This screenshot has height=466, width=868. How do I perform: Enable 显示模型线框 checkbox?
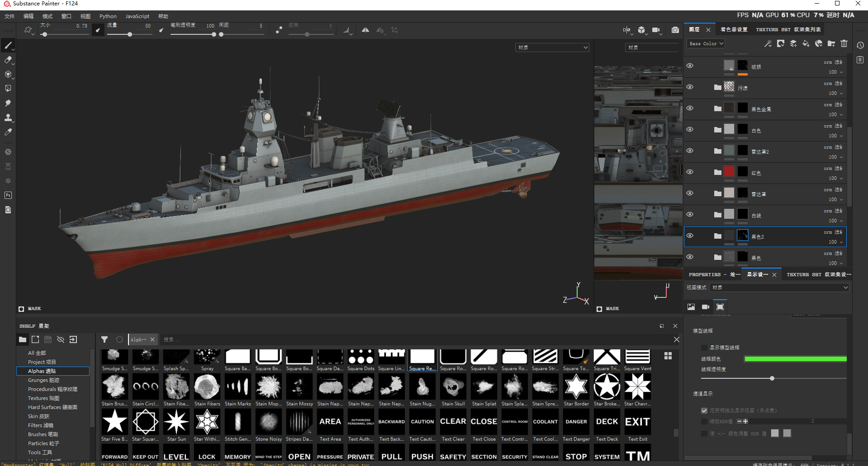pos(704,348)
